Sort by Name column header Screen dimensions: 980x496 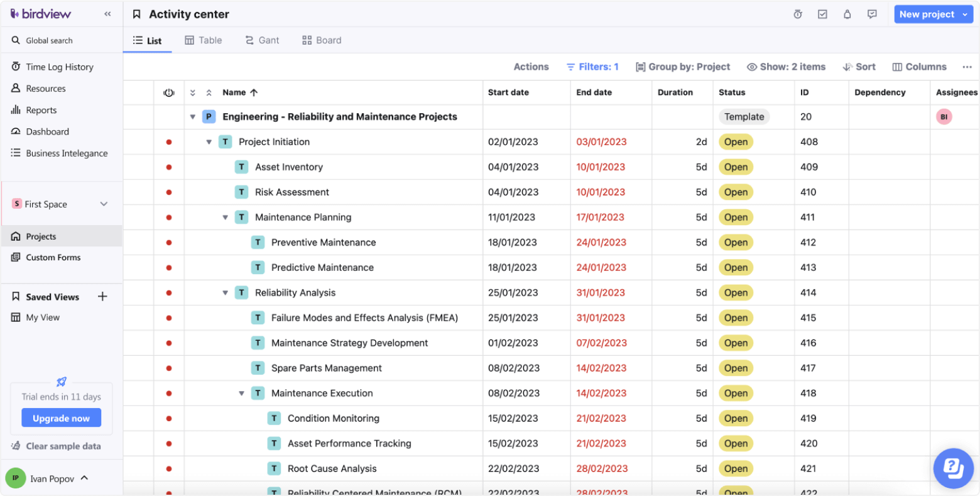coord(240,92)
